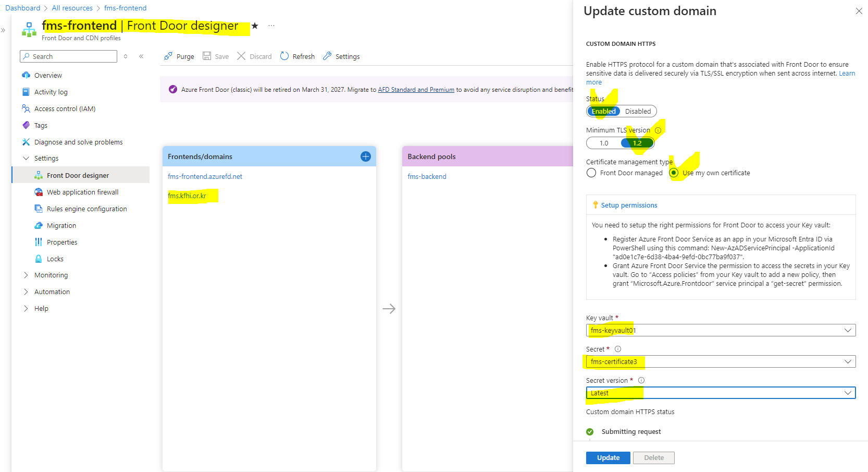Go to All resources breadcrumb

pos(72,8)
